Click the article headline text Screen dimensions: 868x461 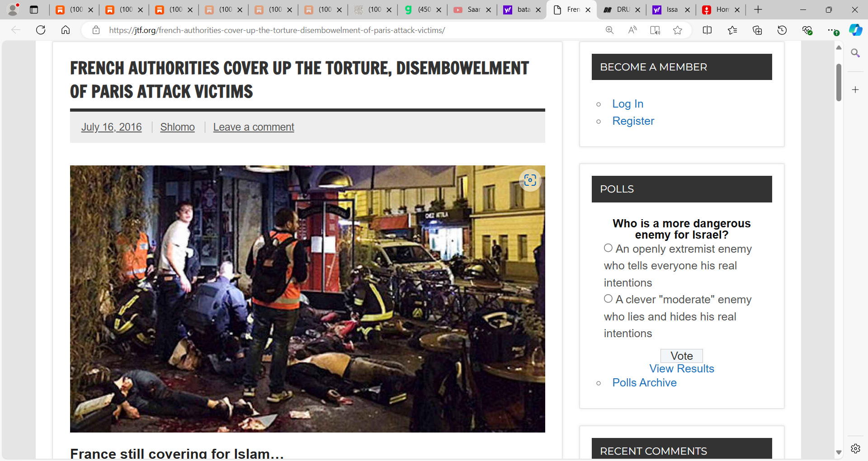click(299, 80)
